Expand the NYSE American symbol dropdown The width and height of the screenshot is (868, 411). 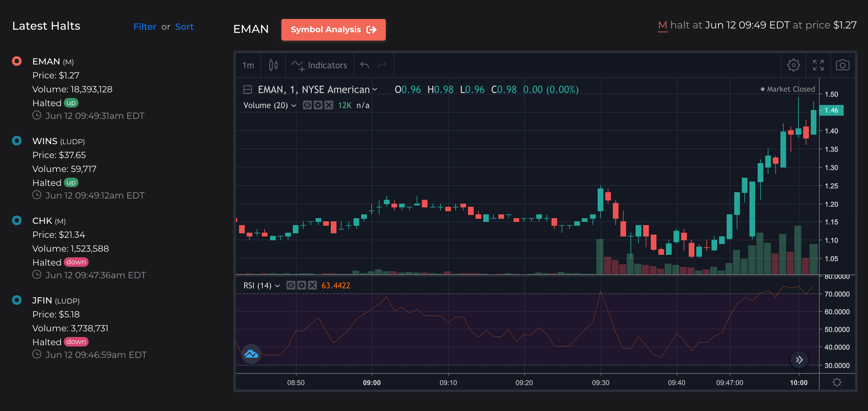(374, 89)
